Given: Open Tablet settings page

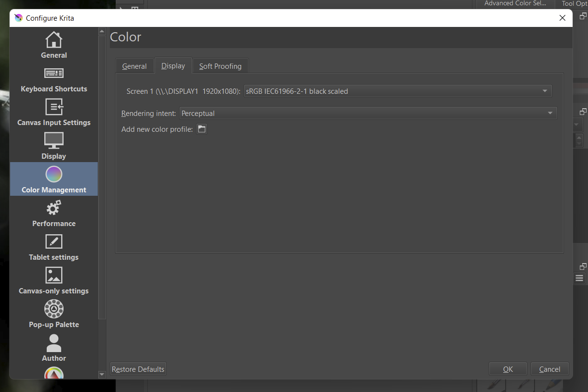Looking at the screenshot, I should pyautogui.click(x=54, y=247).
